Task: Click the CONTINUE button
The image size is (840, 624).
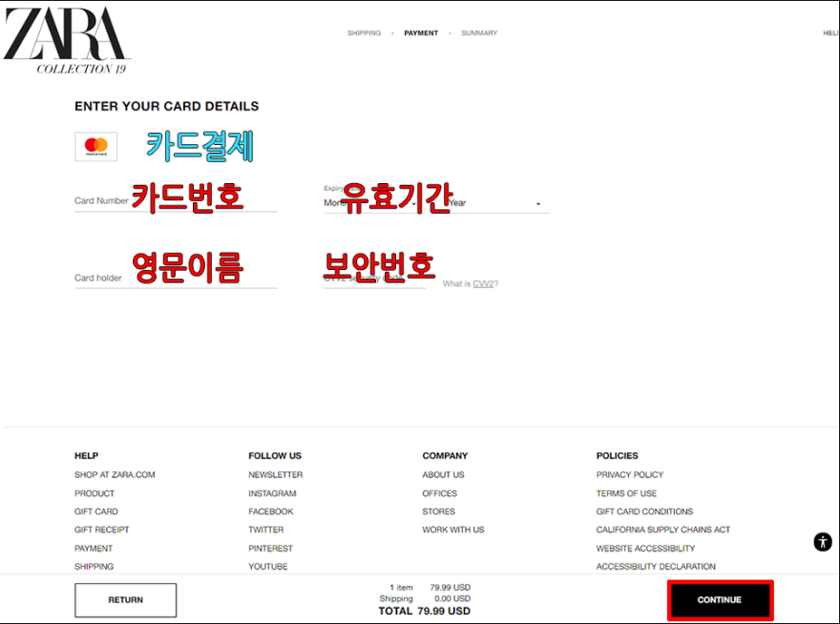Action: (720, 600)
